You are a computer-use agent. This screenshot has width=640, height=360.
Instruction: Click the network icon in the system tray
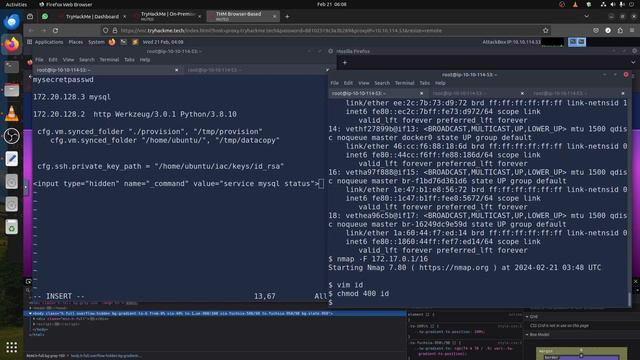coord(603,4)
